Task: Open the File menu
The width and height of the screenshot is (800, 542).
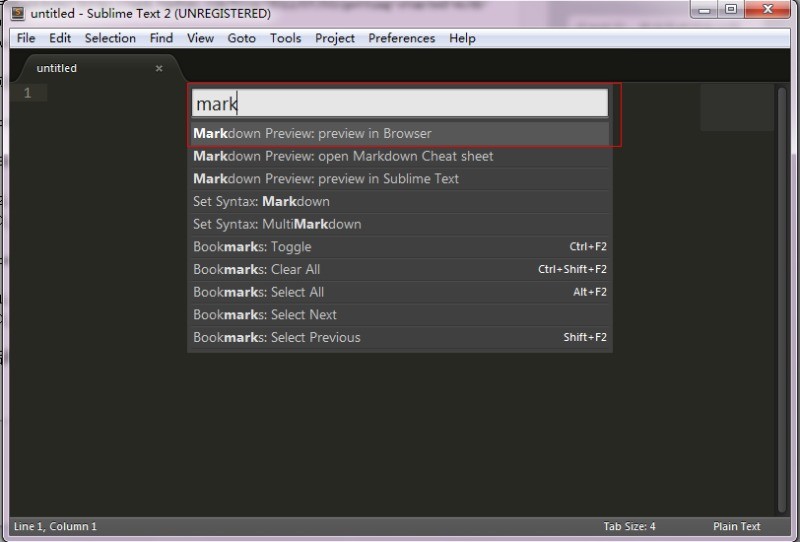Action: click(26, 38)
